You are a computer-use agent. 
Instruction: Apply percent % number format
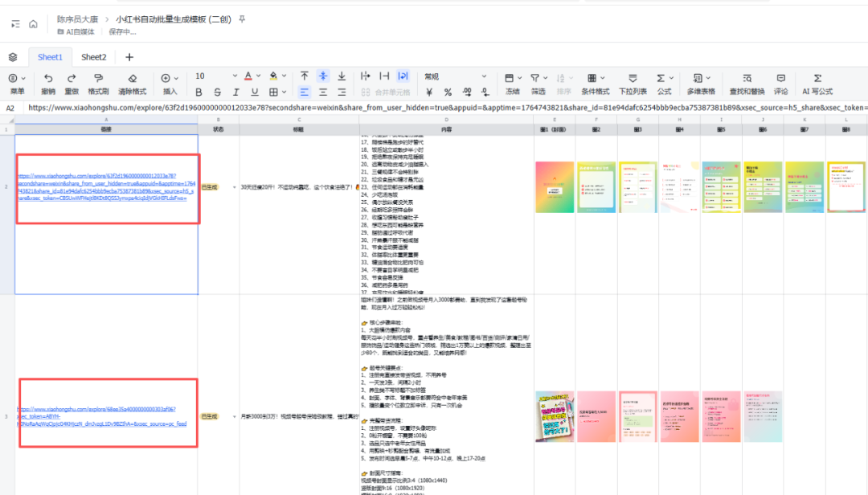click(448, 92)
